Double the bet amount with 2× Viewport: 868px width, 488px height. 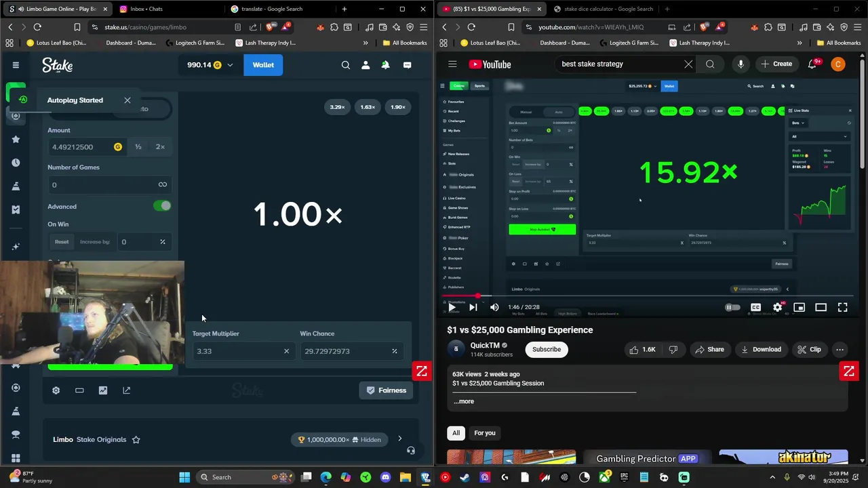click(160, 147)
